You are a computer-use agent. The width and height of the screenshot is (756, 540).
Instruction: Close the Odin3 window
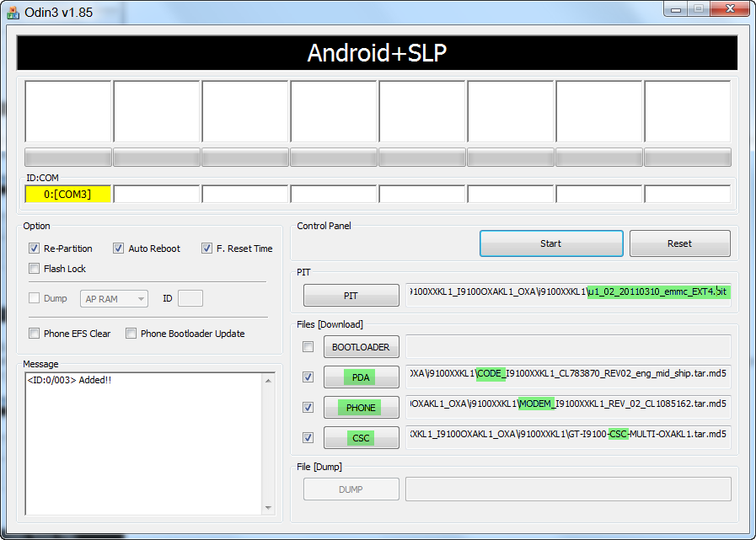(730, 9)
